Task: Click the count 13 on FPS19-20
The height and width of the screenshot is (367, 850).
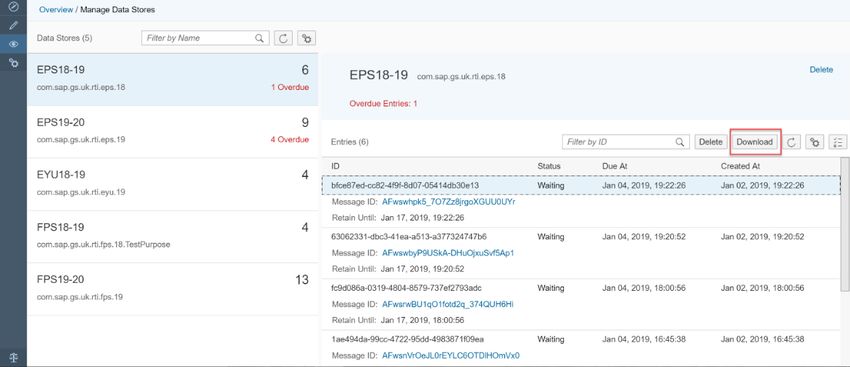Action: click(302, 280)
